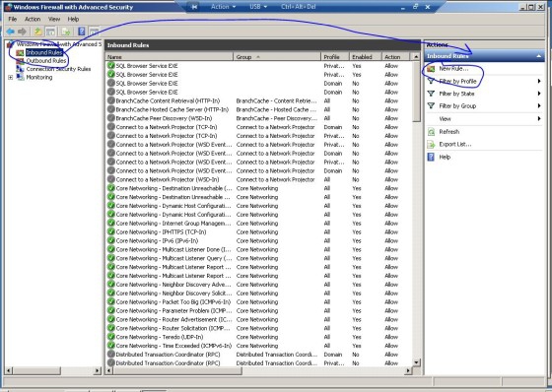The image size is (552, 392).
Task: Open the Action menu in the menu bar
Action: (33, 19)
